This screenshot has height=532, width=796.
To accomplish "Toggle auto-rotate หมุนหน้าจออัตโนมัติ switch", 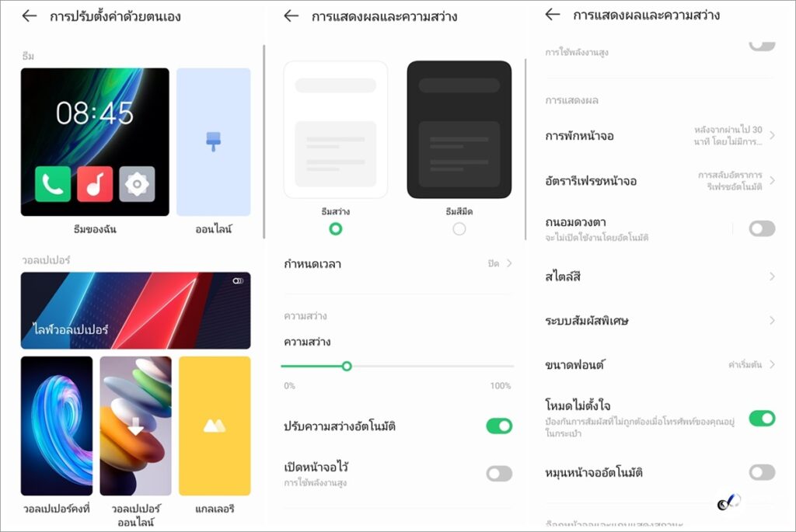I will (x=762, y=472).
